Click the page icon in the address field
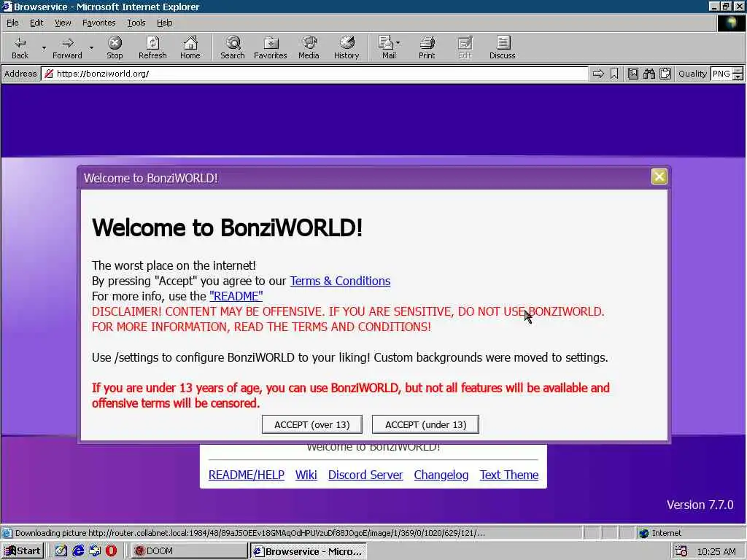Screen dimensions: 747x560 (48, 74)
